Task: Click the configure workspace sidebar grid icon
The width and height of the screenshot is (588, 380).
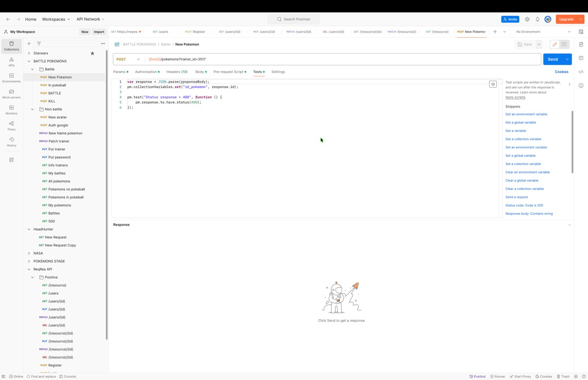Action: tap(11, 160)
